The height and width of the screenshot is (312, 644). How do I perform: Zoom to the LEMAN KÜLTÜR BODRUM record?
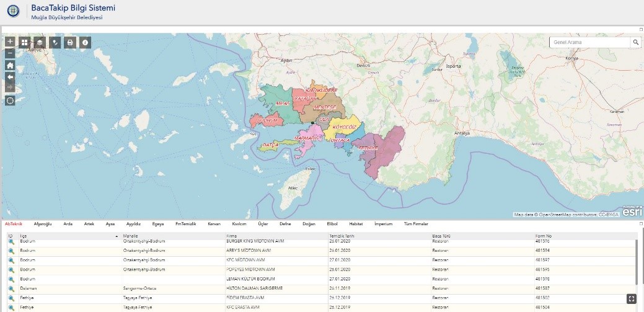pos(12,279)
